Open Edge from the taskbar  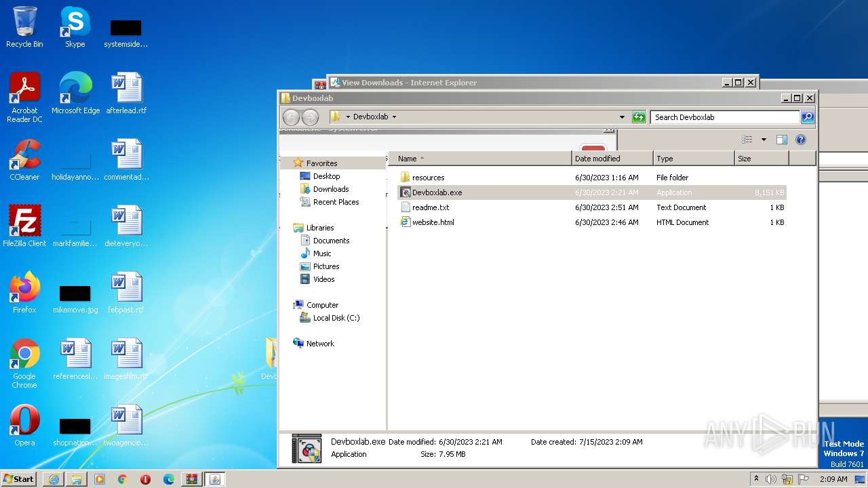[169, 479]
